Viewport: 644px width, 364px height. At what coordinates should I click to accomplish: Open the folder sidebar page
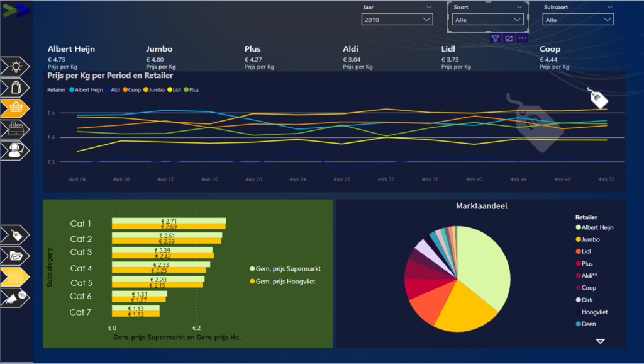[15, 256]
